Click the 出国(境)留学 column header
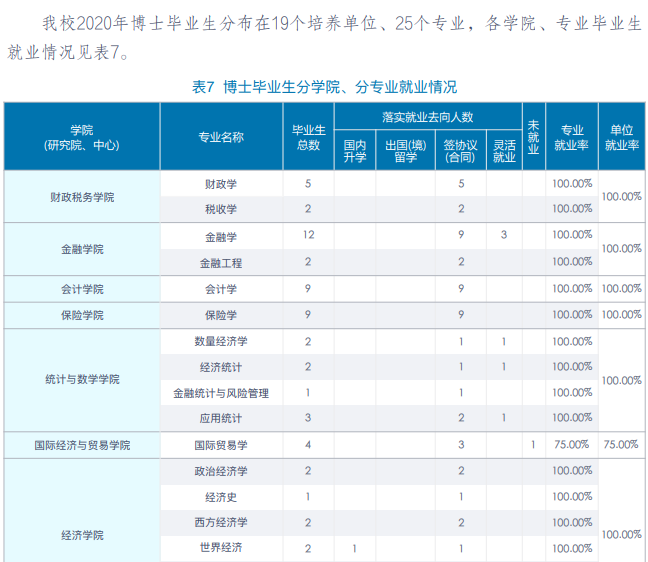Screen dimensions: 648x562 [405, 151]
